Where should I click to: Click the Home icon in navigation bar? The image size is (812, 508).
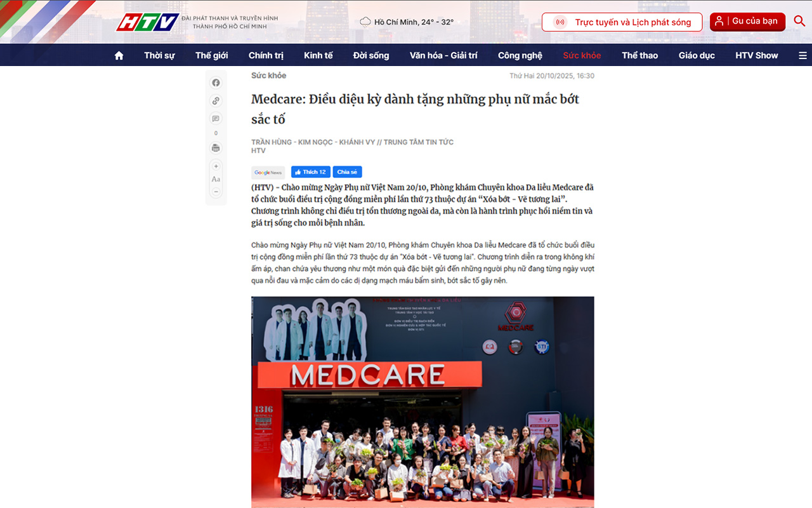tap(119, 55)
